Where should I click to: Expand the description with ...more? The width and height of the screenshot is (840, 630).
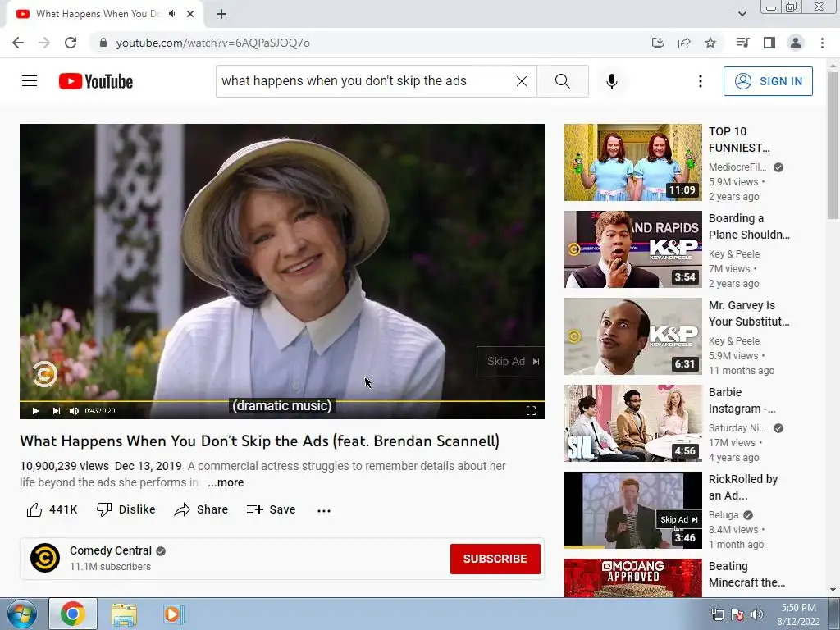coord(226,482)
